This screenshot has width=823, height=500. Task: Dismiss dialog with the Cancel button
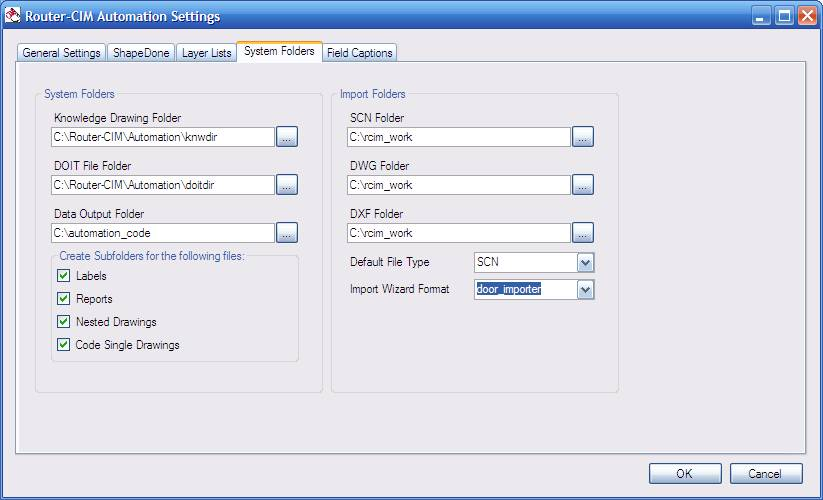(766, 474)
